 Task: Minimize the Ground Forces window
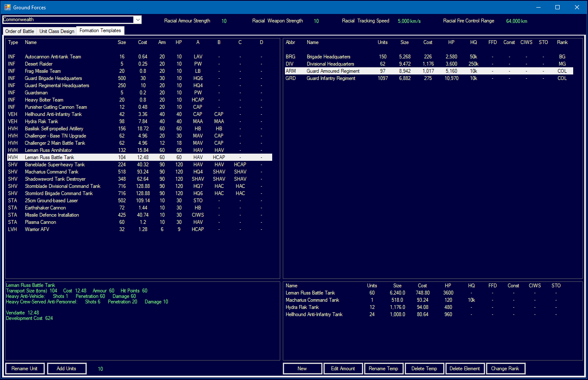coord(538,7)
